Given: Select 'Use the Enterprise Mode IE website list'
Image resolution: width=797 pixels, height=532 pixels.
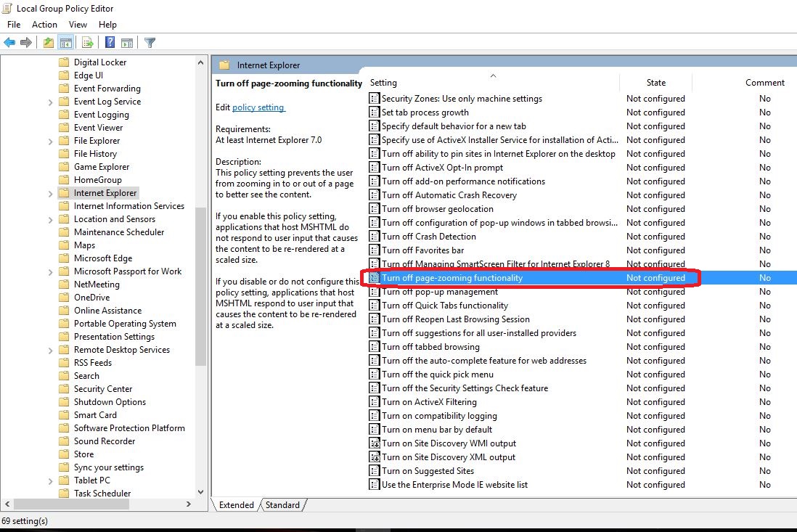Looking at the screenshot, I should [454, 485].
